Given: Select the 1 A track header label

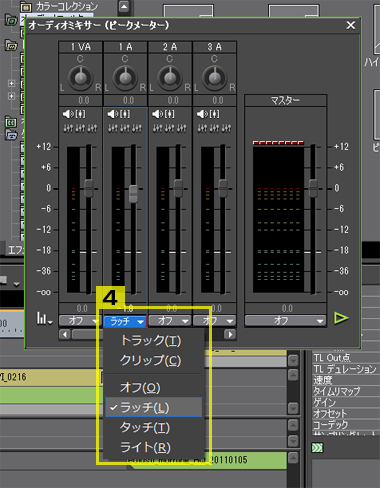Looking at the screenshot, I should coord(125,47).
